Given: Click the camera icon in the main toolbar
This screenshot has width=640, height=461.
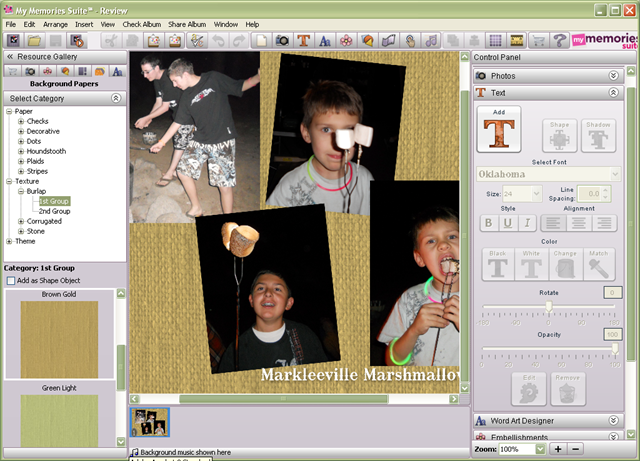Looking at the screenshot, I should pyautogui.click(x=282, y=40).
